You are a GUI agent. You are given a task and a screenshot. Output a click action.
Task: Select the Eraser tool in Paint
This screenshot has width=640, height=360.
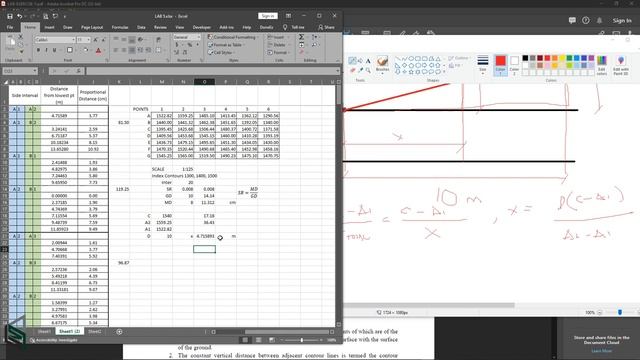click(x=353, y=70)
